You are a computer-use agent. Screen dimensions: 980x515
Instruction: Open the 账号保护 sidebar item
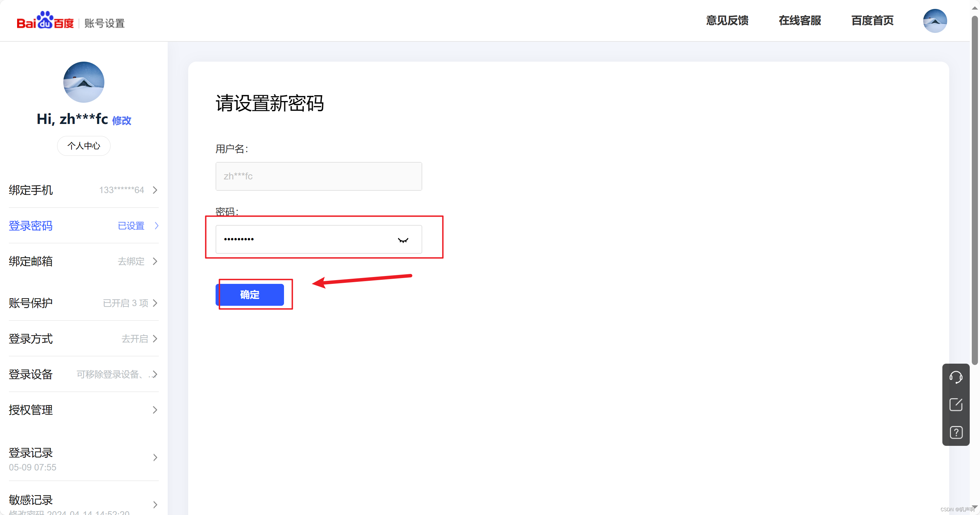[30, 303]
